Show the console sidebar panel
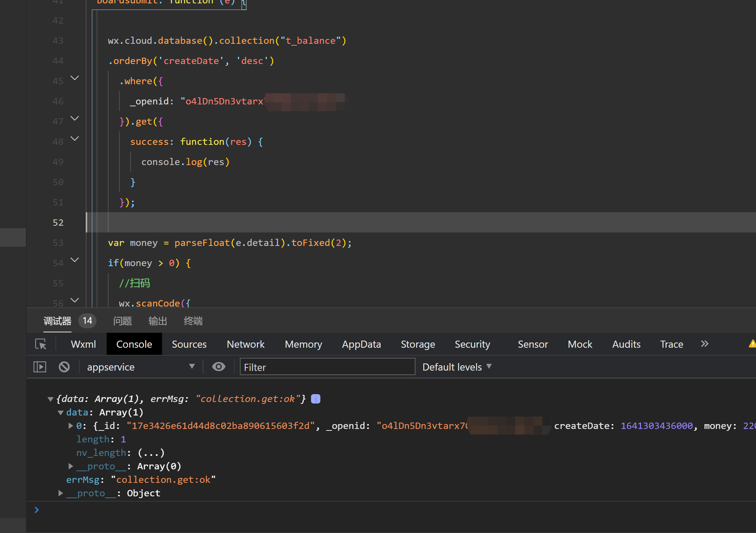Screen dimensions: 756x533 pos(40,367)
